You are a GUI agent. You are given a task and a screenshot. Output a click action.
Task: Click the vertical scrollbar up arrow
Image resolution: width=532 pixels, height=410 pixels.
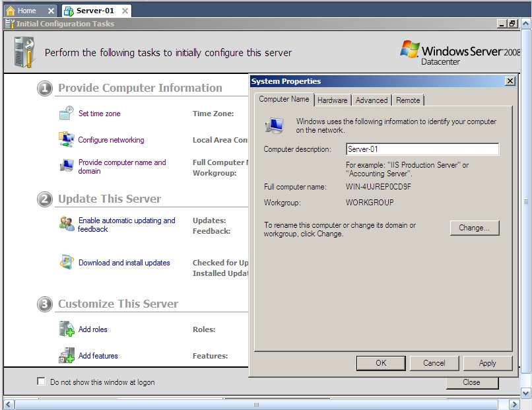tap(525, 24)
